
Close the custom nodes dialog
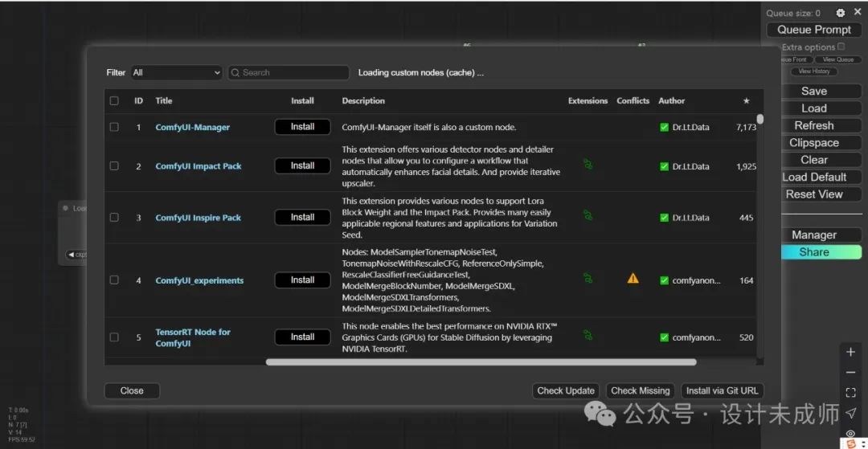coord(132,391)
